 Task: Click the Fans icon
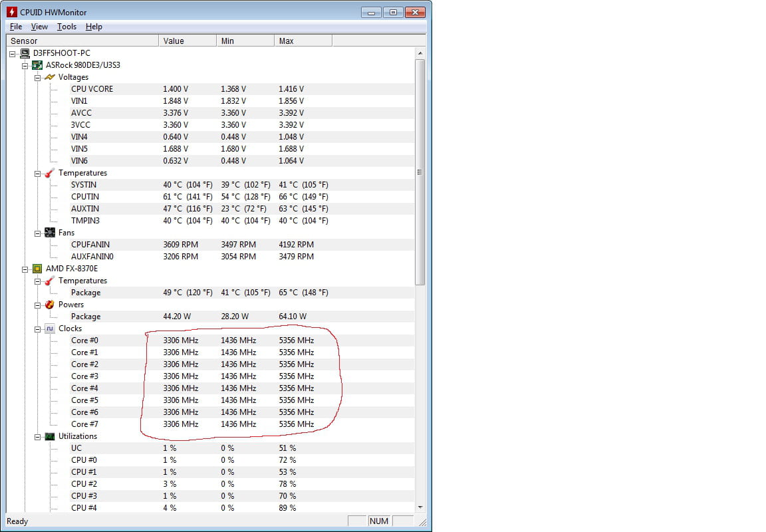coord(50,233)
